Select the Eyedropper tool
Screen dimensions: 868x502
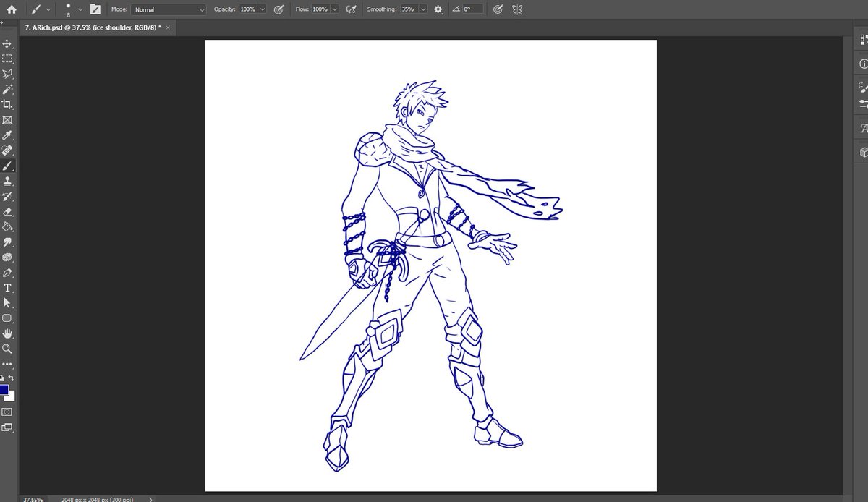pos(8,135)
